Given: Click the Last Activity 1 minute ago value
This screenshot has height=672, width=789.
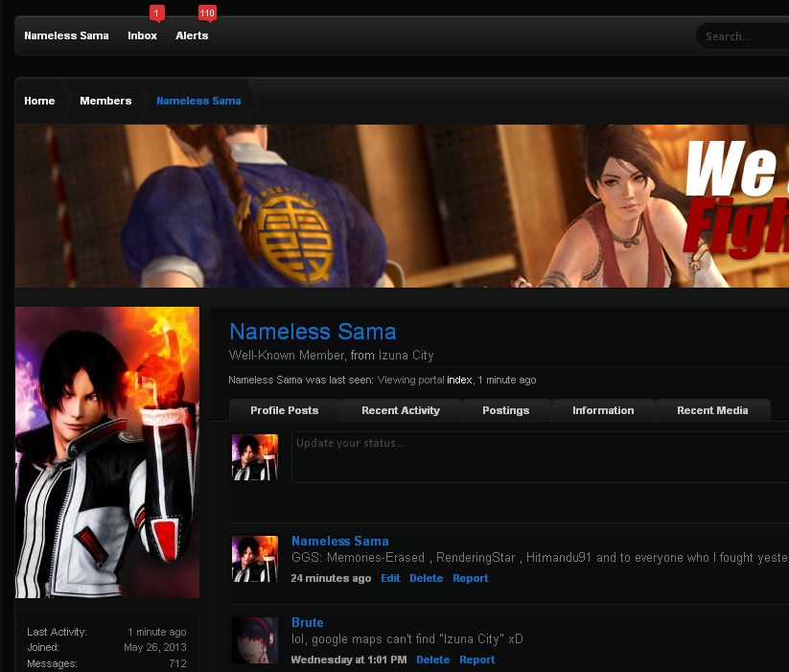Looking at the screenshot, I should point(157,632).
